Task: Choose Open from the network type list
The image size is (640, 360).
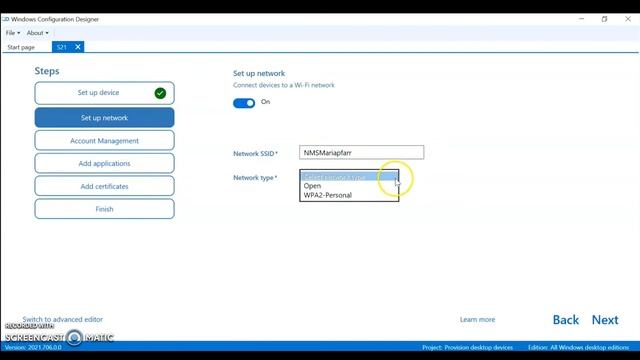Action: tap(349, 186)
